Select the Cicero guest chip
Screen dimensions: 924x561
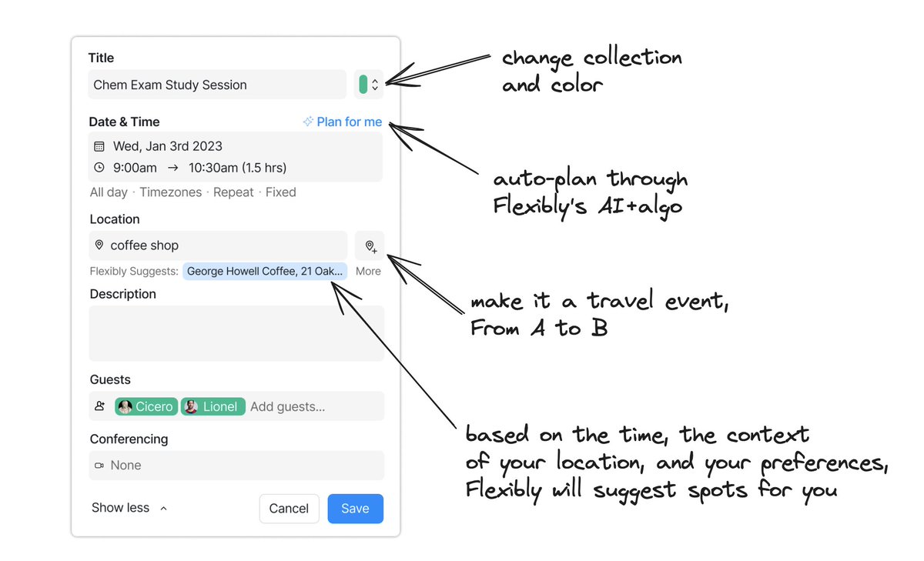click(x=147, y=406)
